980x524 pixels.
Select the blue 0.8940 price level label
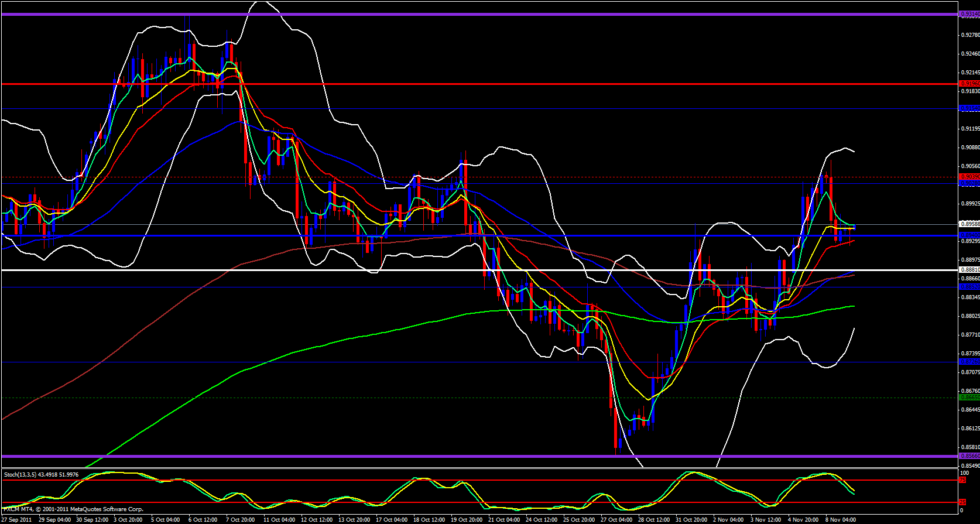tap(969, 235)
